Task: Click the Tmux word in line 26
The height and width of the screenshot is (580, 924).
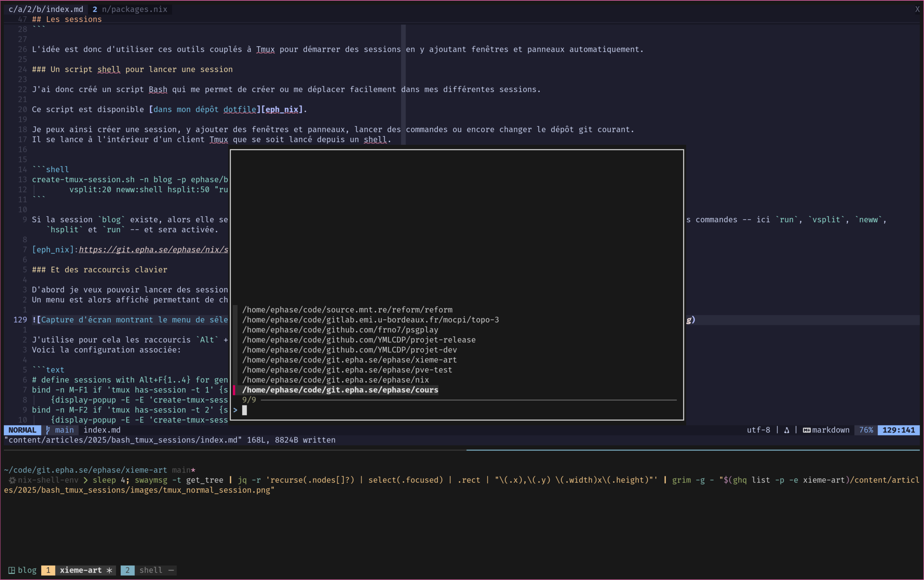Action: click(x=265, y=49)
